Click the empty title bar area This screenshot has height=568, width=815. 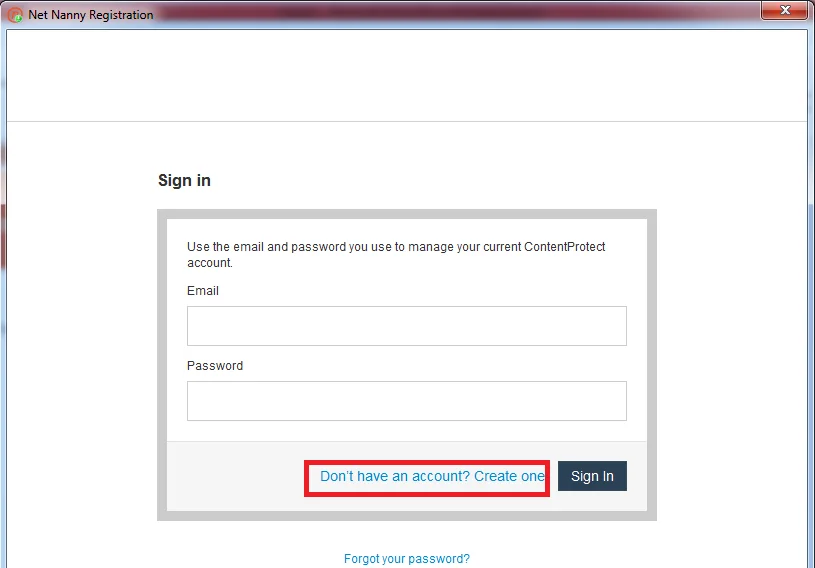point(450,14)
